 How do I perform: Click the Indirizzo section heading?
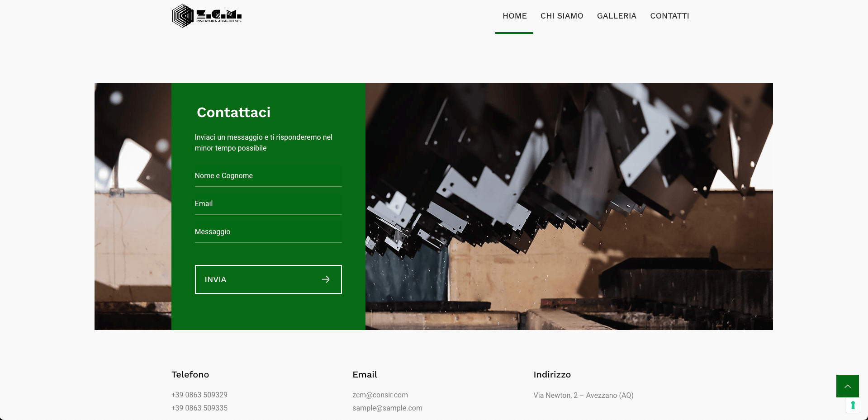(552, 375)
